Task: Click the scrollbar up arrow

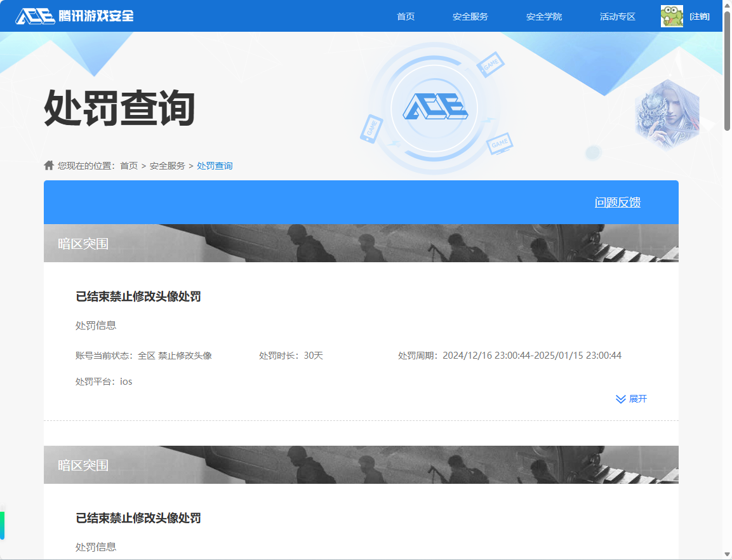Action: [x=727, y=5]
